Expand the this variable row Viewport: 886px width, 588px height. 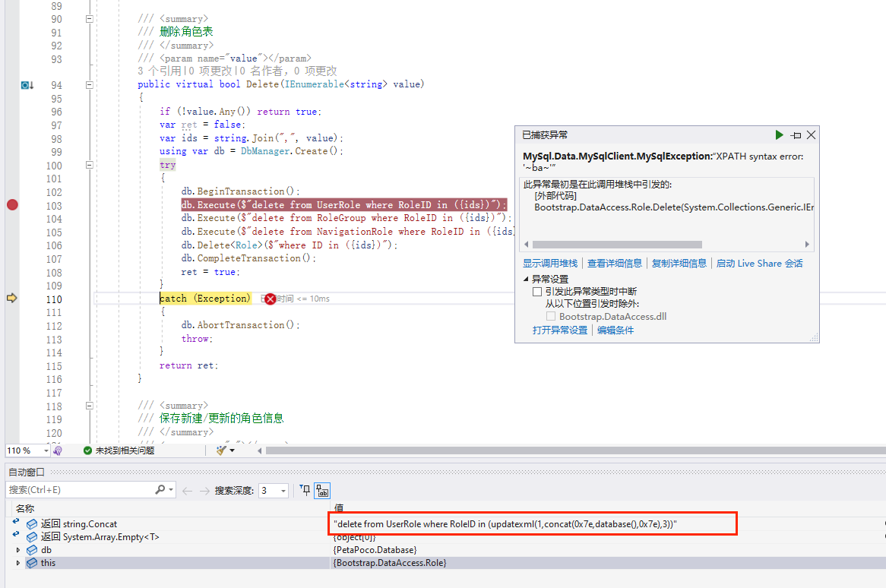(x=18, y=563)
